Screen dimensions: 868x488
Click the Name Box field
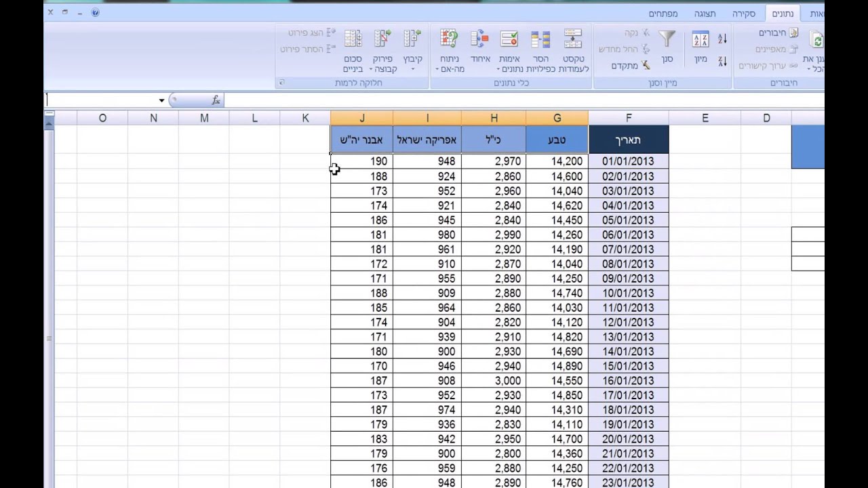pos(100,100)
